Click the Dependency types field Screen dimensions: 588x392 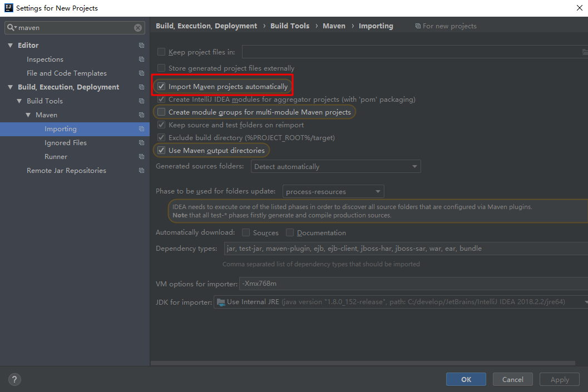tap(406, 249)
